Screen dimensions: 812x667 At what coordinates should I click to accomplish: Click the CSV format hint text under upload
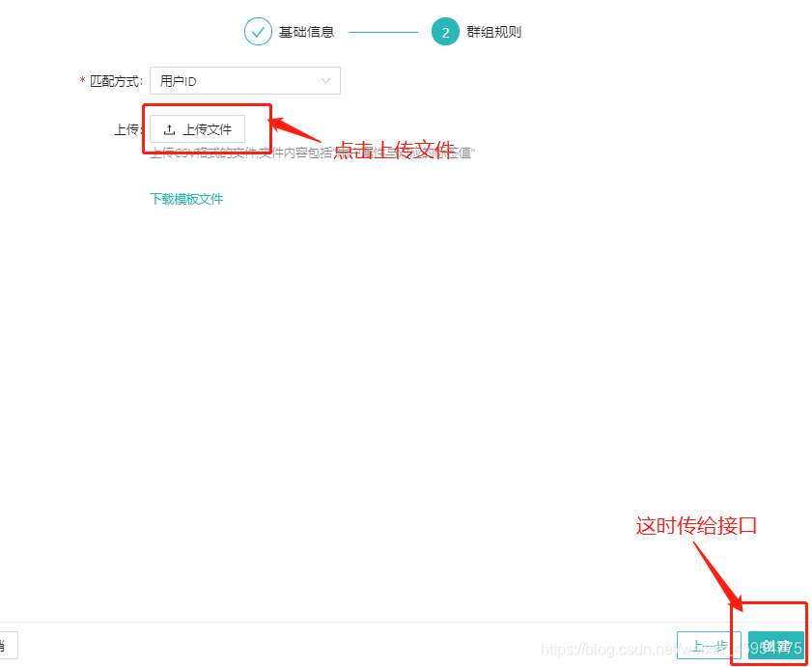pyautogui.click(x=309, y=152)
